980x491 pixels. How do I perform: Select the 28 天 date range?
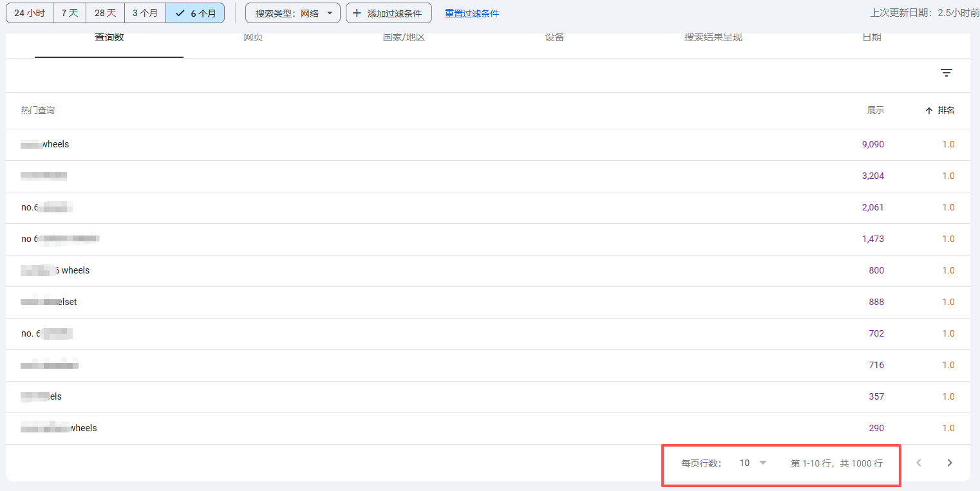point(105,13)
